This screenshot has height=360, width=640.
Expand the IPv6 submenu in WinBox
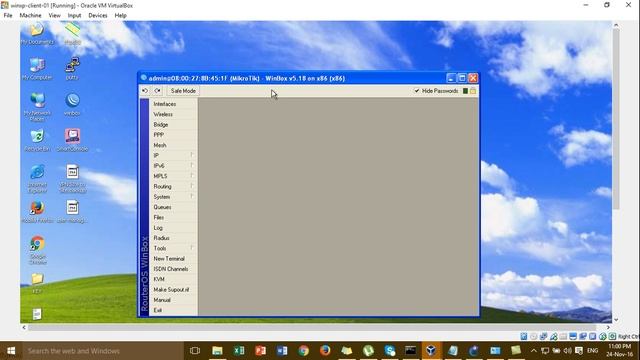(x=192, y=165)
